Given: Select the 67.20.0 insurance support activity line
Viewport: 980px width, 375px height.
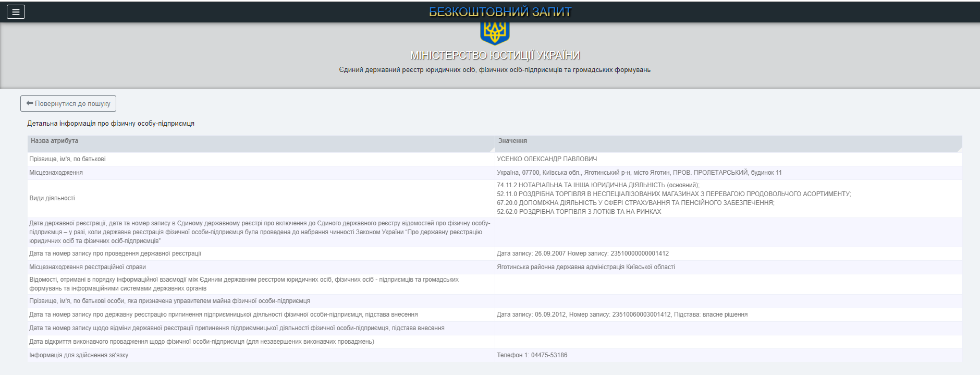Looking at the screenshot, I should [635, 203].
